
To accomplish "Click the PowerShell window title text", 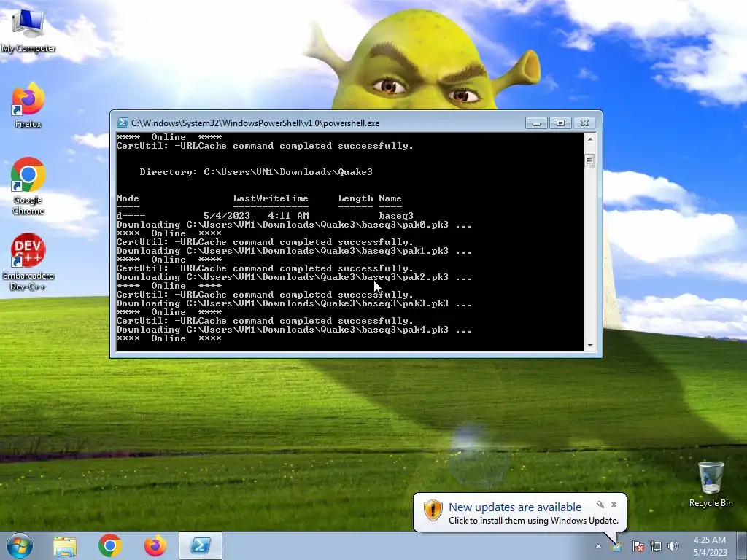I will 255,122.
